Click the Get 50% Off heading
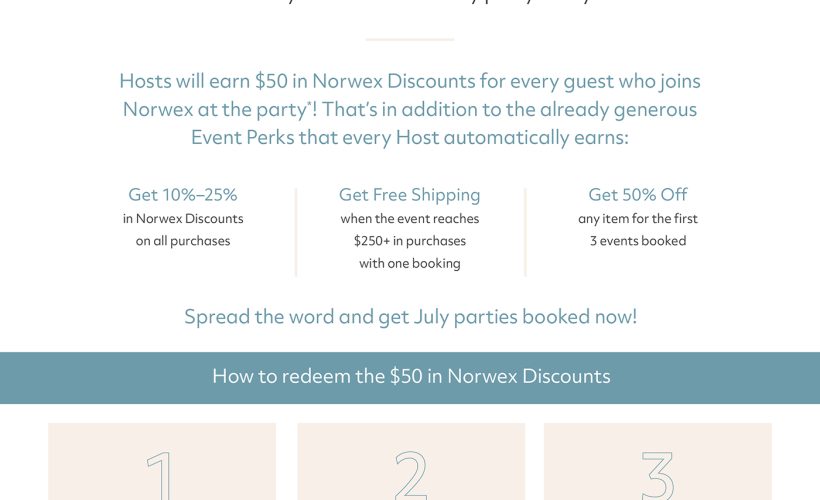This screenshot has width=820, height=500. (x=637, y=195)
